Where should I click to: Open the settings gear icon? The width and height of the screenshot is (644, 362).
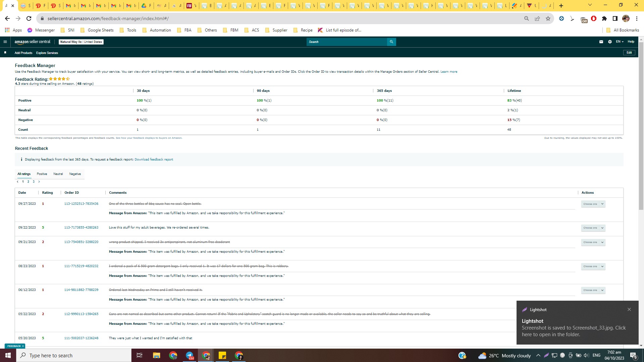point(610,42)
